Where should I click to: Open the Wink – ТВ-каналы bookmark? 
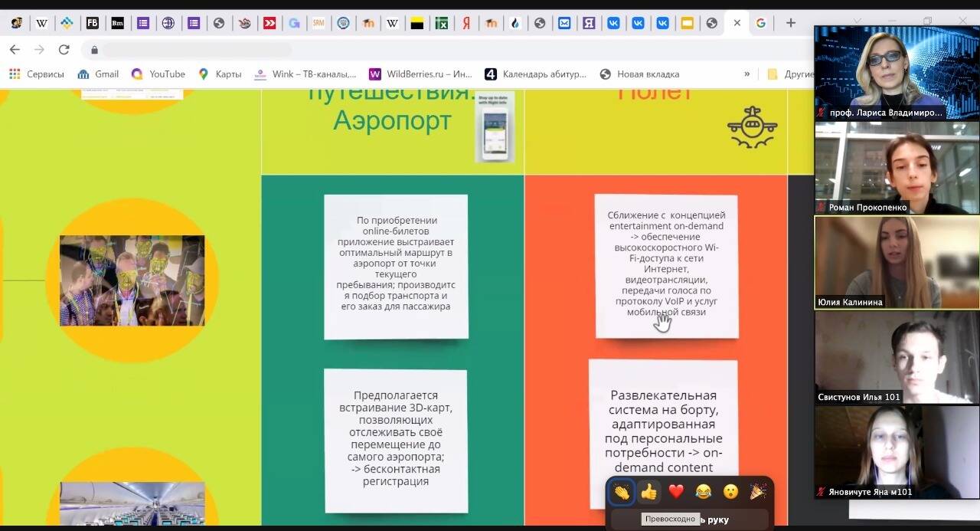click(x=305, y=74)
